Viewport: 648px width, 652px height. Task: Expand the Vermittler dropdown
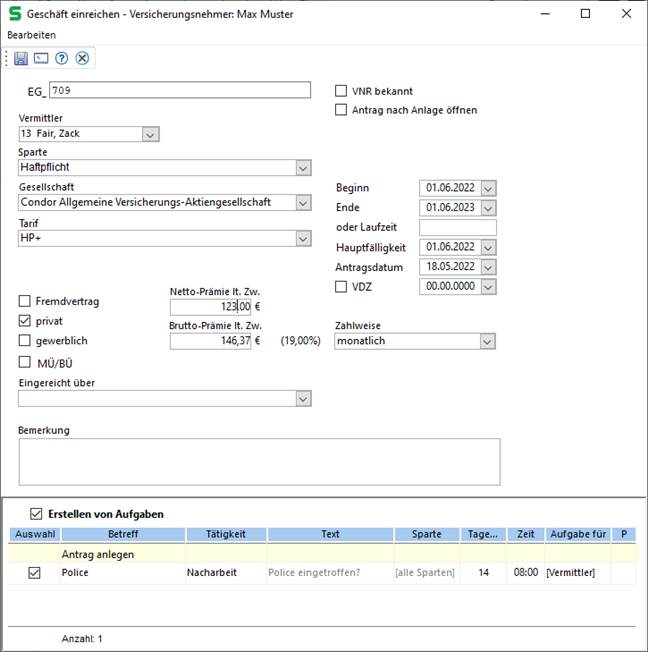click(x=150, y=134)
